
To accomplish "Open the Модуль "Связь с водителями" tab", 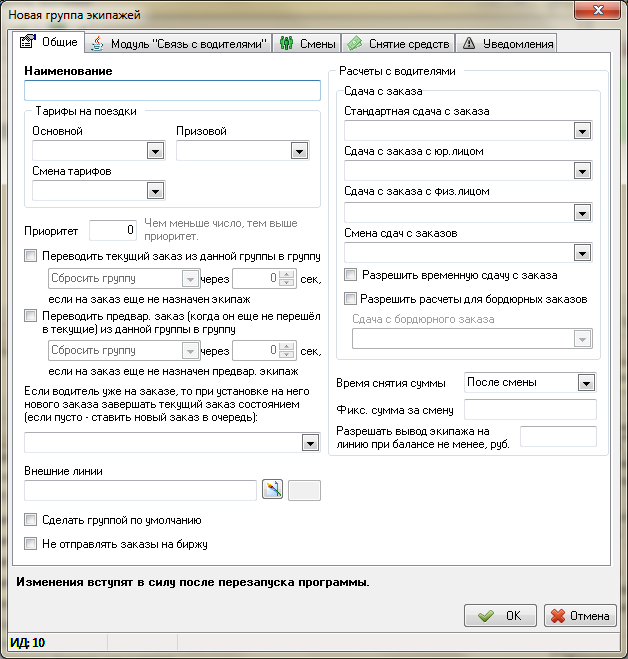I will point(180,43).
